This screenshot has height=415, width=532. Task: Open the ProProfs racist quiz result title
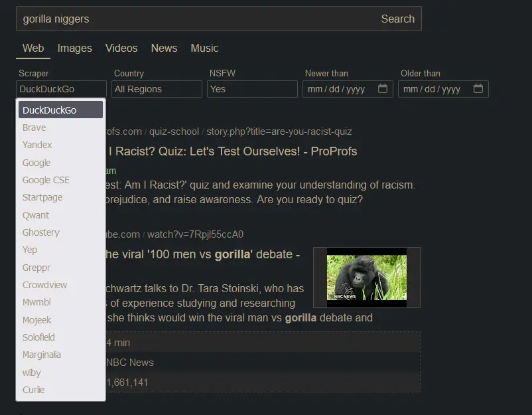tap(232, 151)
